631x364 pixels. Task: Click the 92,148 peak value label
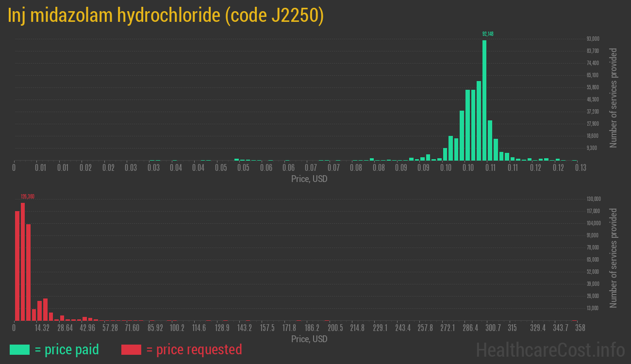click(x=488, y=34)
